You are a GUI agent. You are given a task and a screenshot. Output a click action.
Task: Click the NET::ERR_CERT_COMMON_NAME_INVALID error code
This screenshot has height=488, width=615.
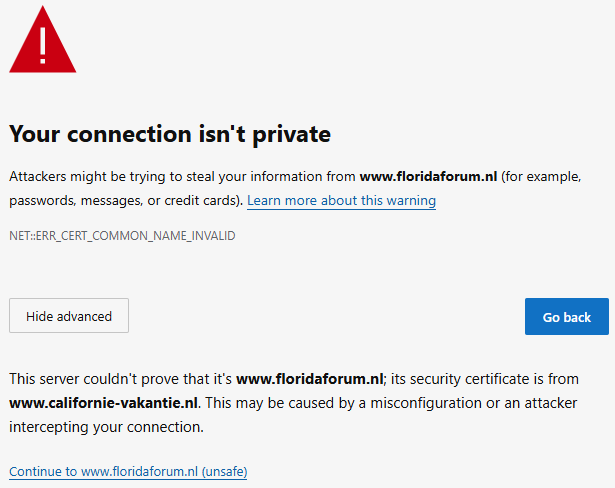(x=122, y=236)
